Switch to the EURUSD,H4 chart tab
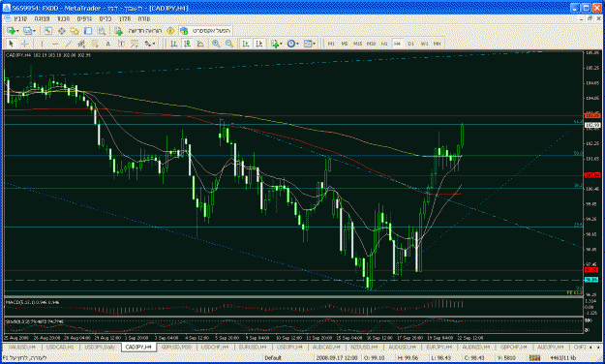The height and width of the screenshot is (364, 605). tap(253, 347)
